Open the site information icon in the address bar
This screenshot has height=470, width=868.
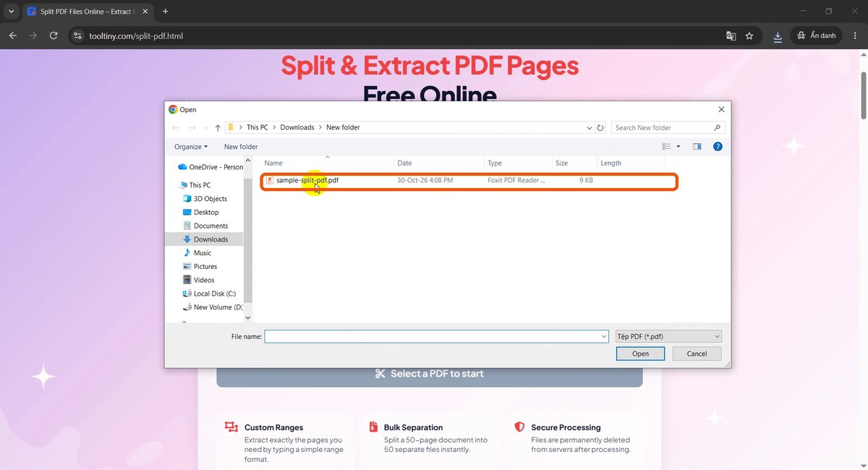click(x=79, y=35)
